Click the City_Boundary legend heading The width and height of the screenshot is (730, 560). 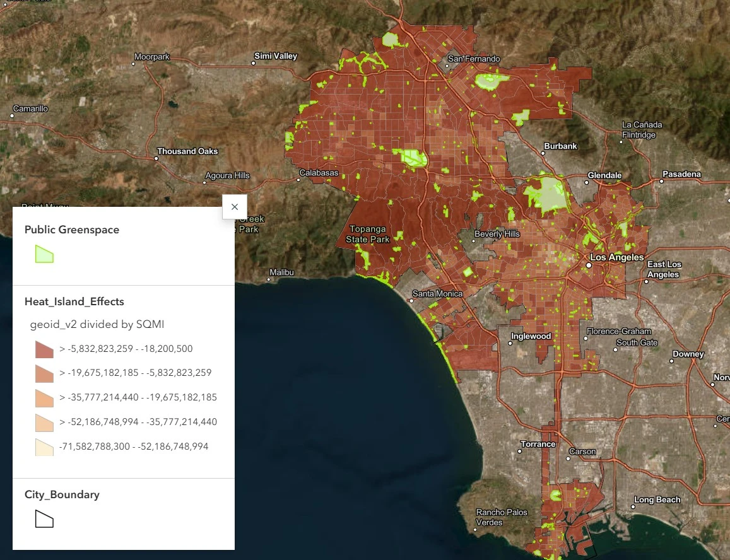tap(62, 494)
